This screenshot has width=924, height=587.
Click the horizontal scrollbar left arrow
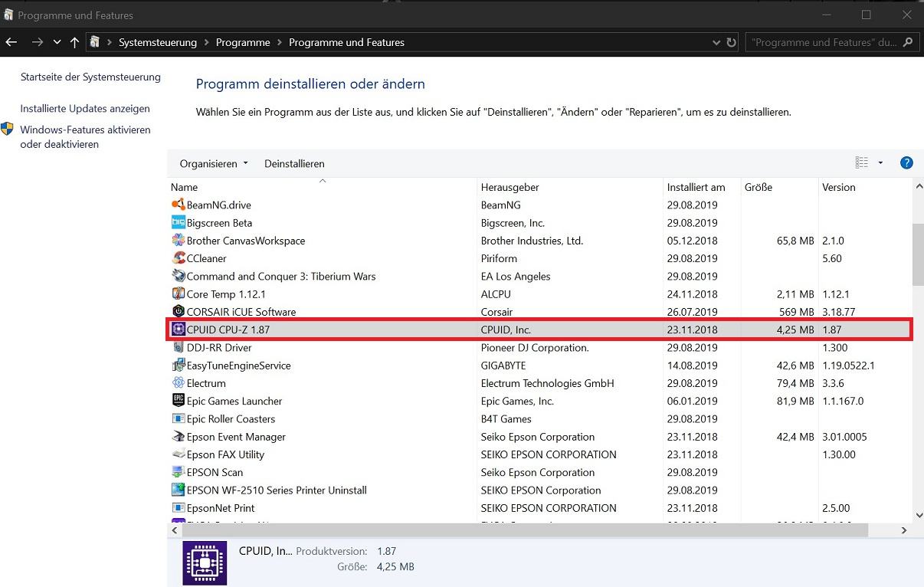[175, 530]
